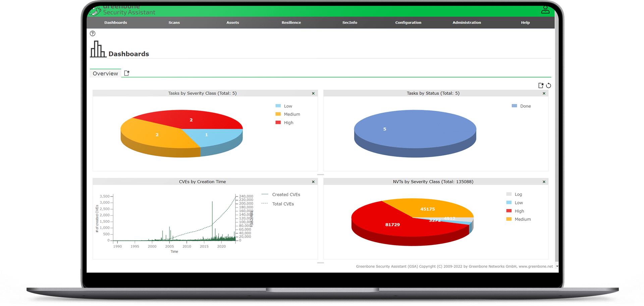Click the Dashboards page heading
The width and height of the screenshot is (644, 306).
pos(129,54)
